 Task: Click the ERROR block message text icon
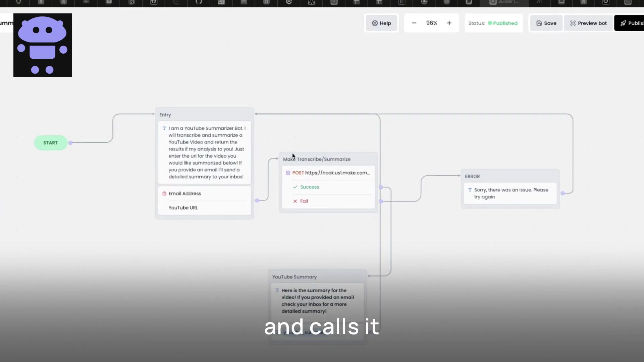click(470, 190)
